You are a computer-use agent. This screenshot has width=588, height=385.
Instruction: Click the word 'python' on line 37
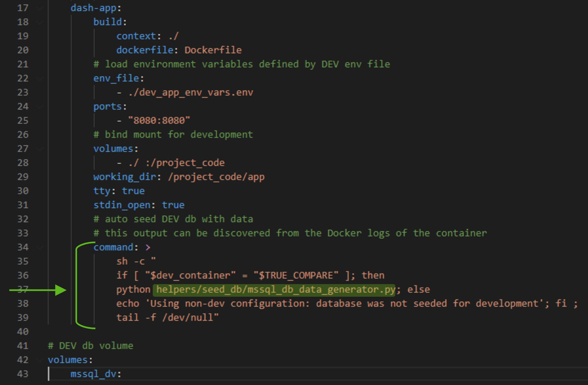pyautogui.click(x=133, y=290)
